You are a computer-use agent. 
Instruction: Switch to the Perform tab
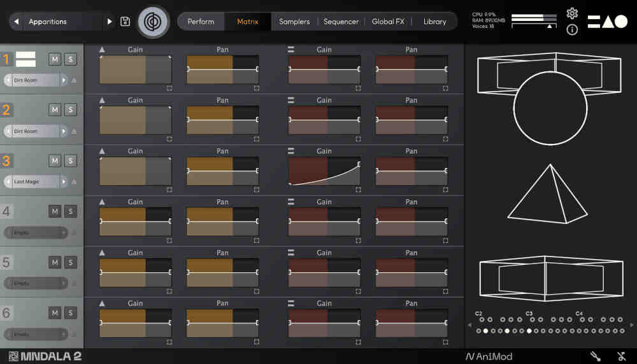click(201, 22)
